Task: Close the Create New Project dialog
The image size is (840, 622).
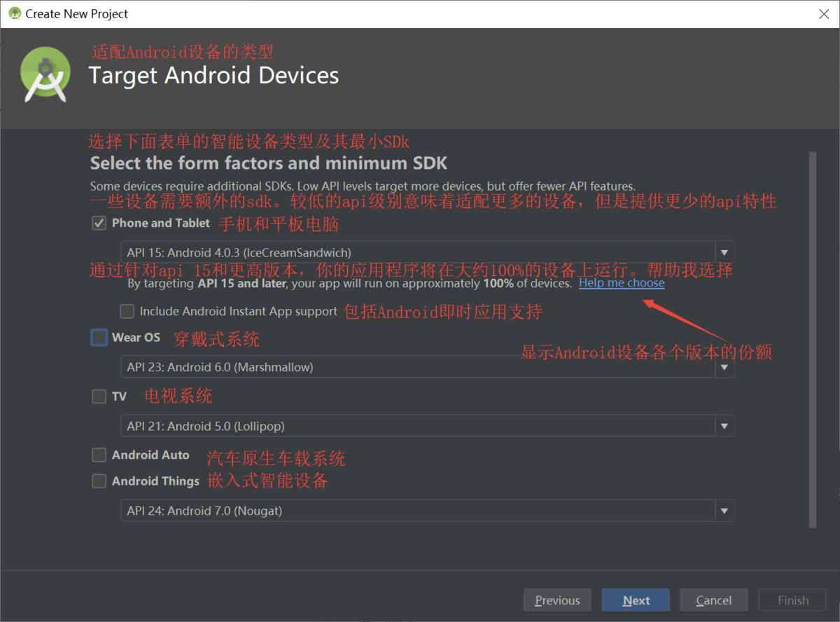Action: [x=824, y=13]
